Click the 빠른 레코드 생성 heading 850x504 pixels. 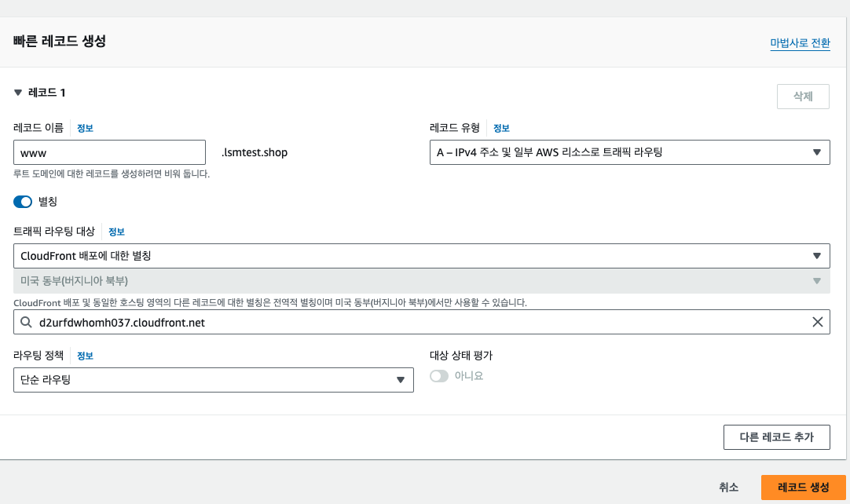point(60,41)
